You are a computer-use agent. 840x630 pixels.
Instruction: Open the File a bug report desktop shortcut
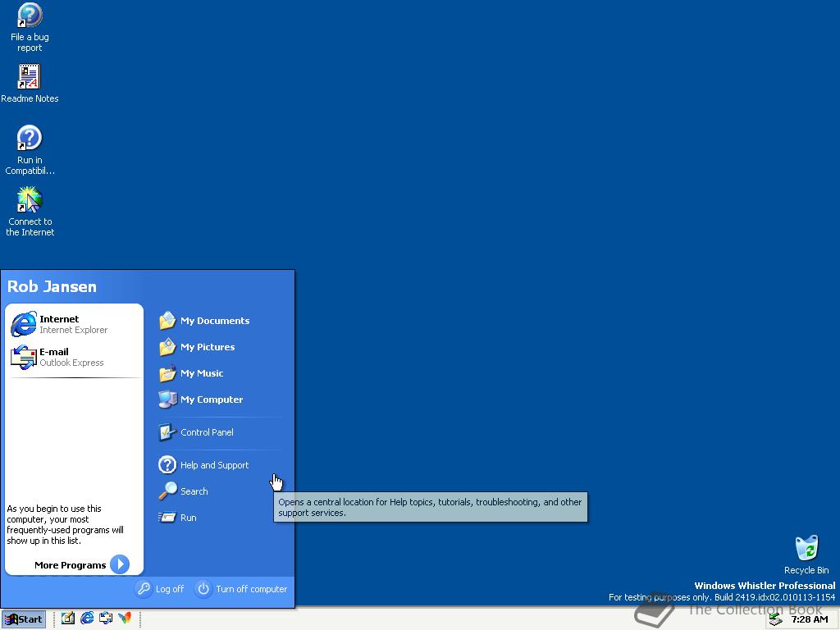point(30,27)
